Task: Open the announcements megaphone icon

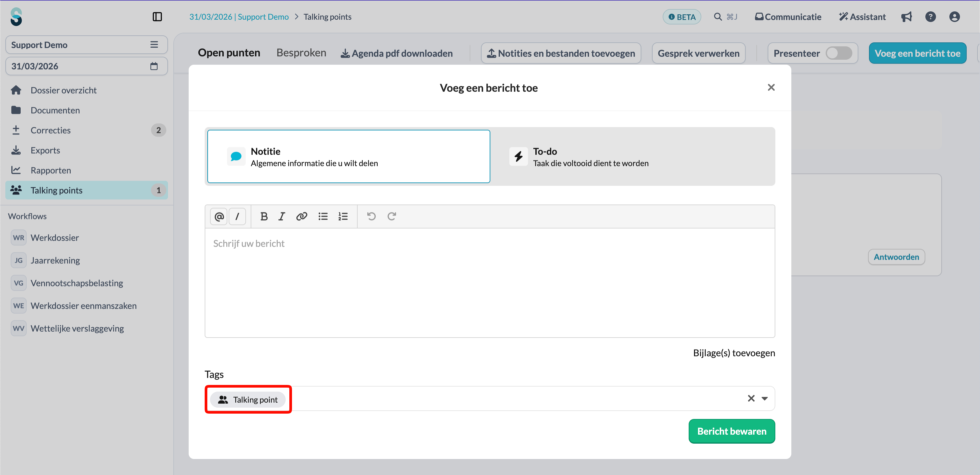Action: click(907, 17)
